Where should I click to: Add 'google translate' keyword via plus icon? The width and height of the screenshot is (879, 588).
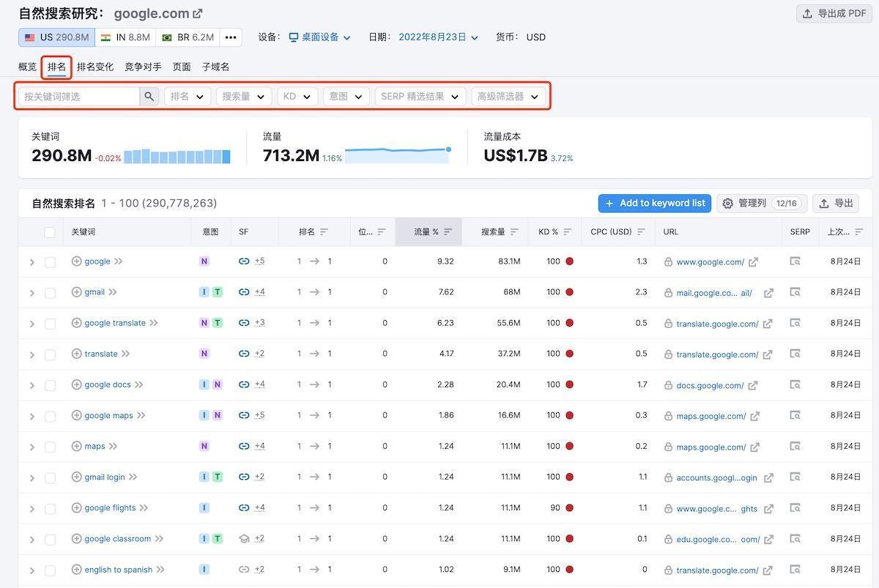[x=76, y=323]
